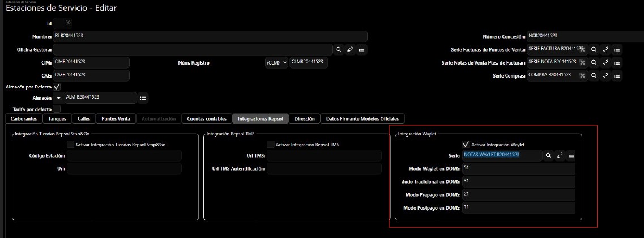Search Oficina Gestora with magnifier icon
Viewport: 644px width, 238px height.
tap(339, 50)
